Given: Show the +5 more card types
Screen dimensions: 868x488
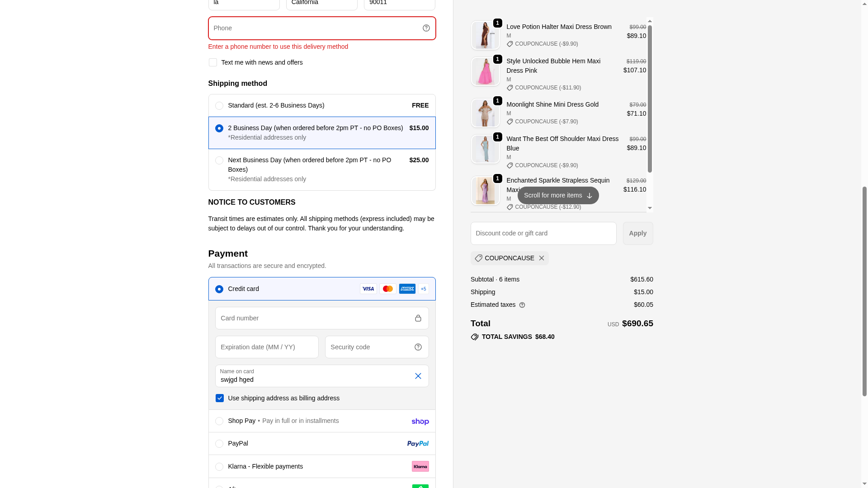Looking at the screenshot, I should (424, 289).
